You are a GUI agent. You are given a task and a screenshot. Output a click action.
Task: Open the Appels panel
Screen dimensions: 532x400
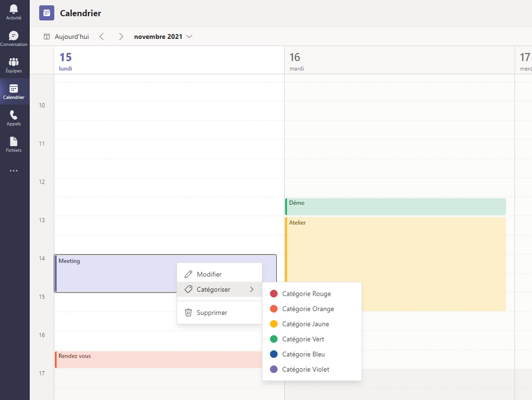click(x=14, y=117)
